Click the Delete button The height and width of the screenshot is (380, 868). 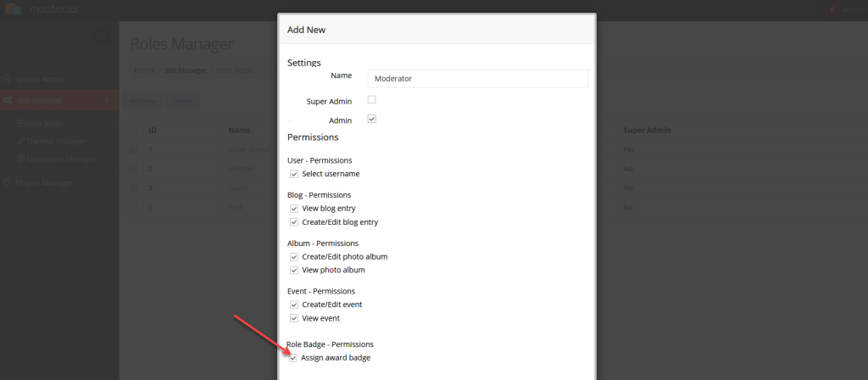coord(182,101)
